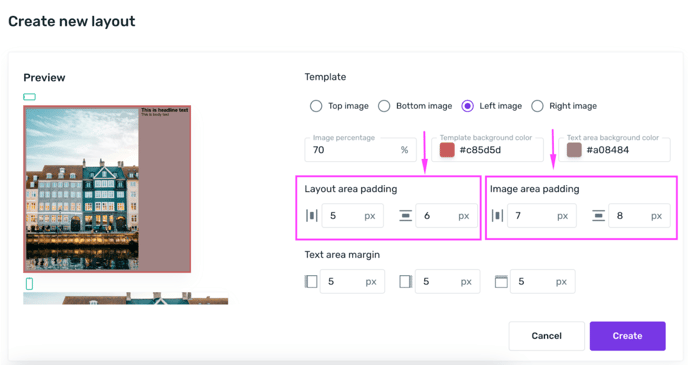The image size is (688, 365).
Task: Click the image area horizontal padding icon
Action: coord(498,215)
